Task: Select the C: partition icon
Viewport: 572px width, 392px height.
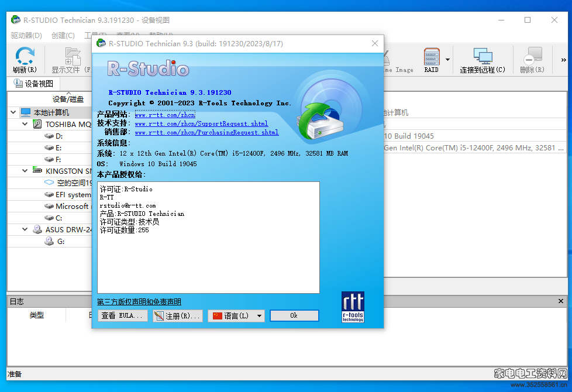Action: coord(49,218)
